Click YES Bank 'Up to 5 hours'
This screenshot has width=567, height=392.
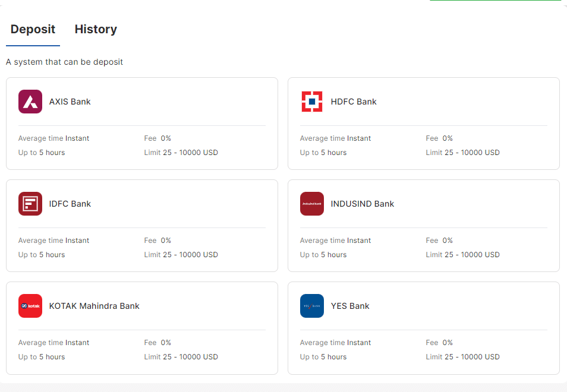point(323,357)
